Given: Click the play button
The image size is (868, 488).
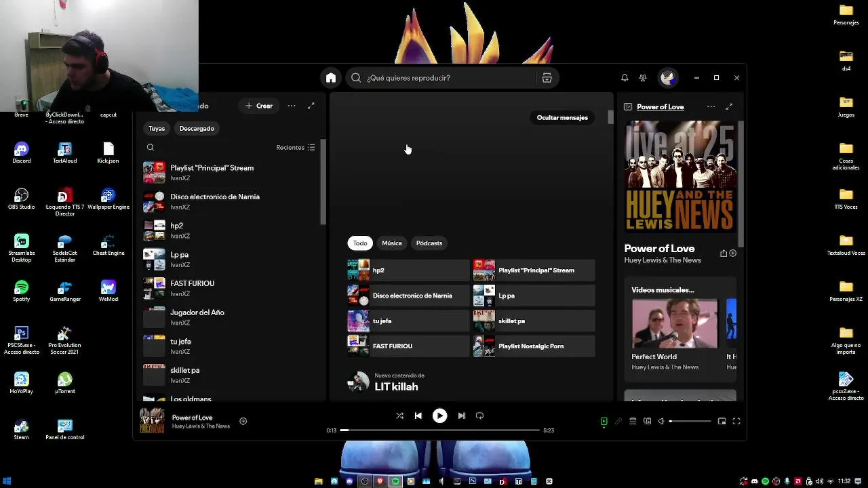Looking at the screenshot, I should tap(439, 415).
